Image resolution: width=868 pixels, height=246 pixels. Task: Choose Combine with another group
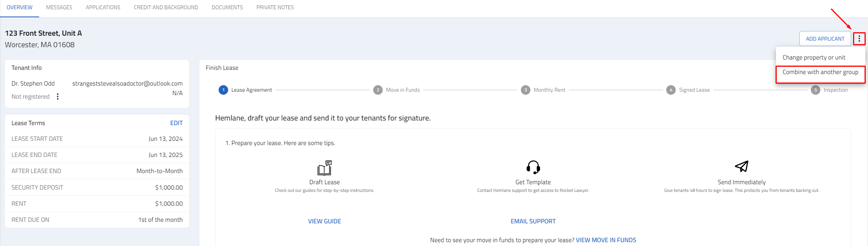[x=820, y=72]
